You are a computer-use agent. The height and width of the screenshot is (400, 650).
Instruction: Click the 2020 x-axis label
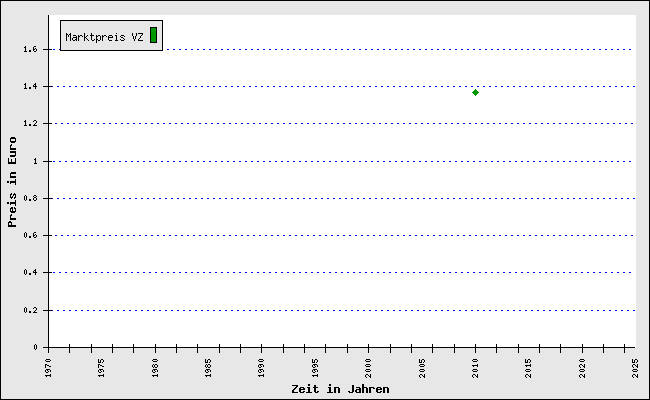(582, 368)
